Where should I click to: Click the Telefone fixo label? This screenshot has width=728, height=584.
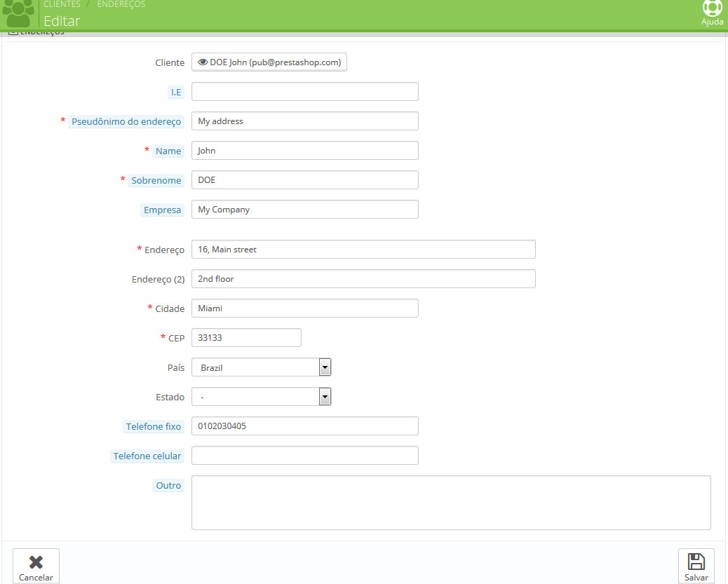click(153, 427)
